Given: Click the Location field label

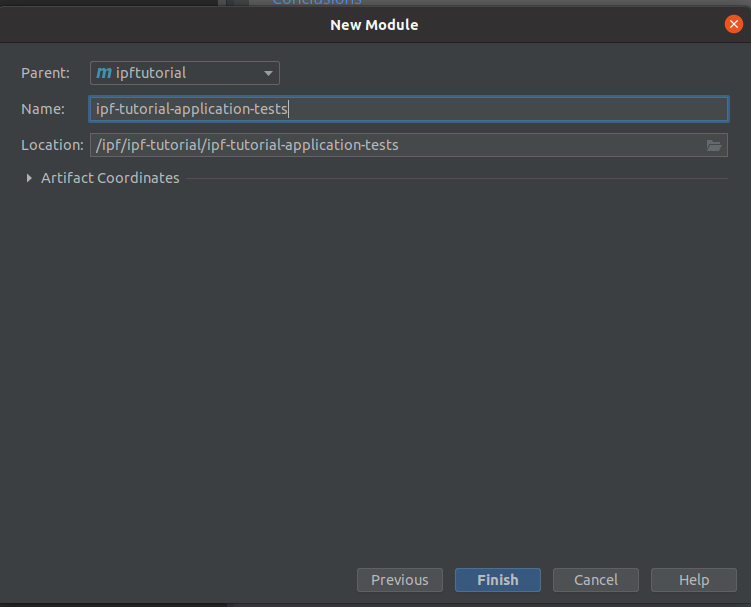Looking at the screenshot, I should [52, 145].
